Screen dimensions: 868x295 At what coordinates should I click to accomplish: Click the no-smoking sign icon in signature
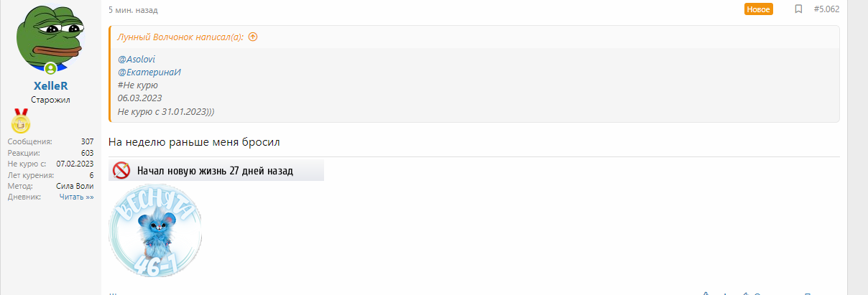(x=122, y=171)
